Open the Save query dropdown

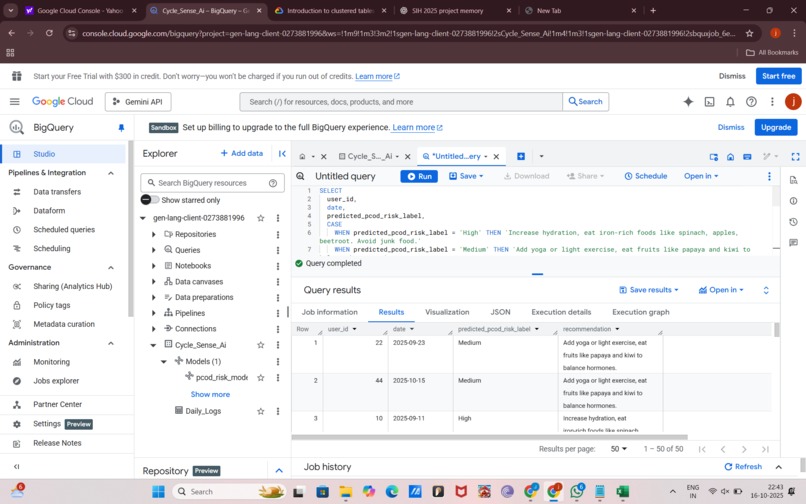coord(466,176)
